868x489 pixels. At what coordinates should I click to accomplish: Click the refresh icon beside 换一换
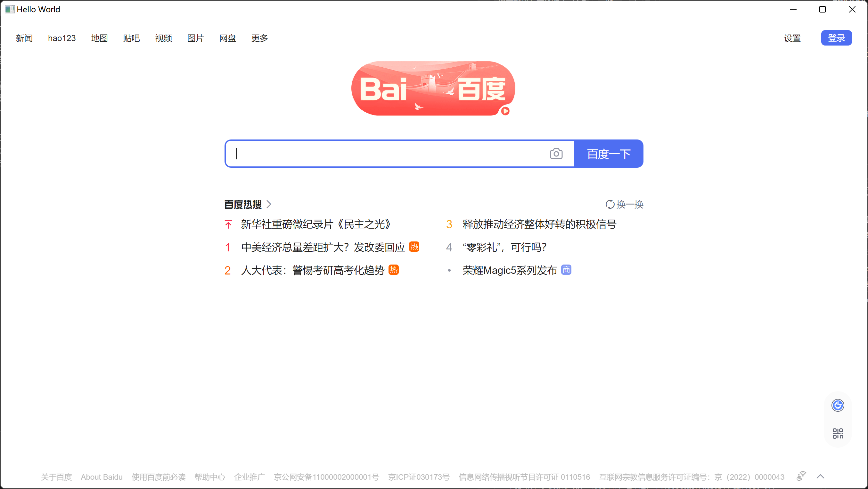pos(610,204)
